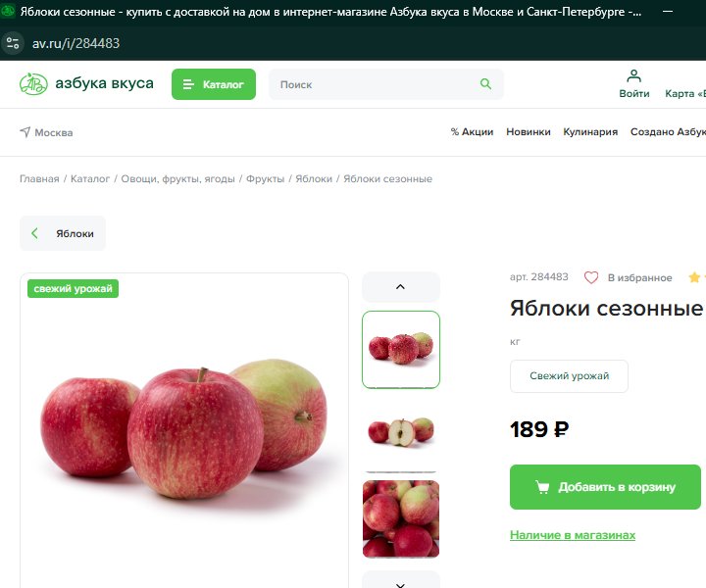This screenshot has width=706, height=588.
Task: Click the star rating icon
Action: (x=694, y=277)
